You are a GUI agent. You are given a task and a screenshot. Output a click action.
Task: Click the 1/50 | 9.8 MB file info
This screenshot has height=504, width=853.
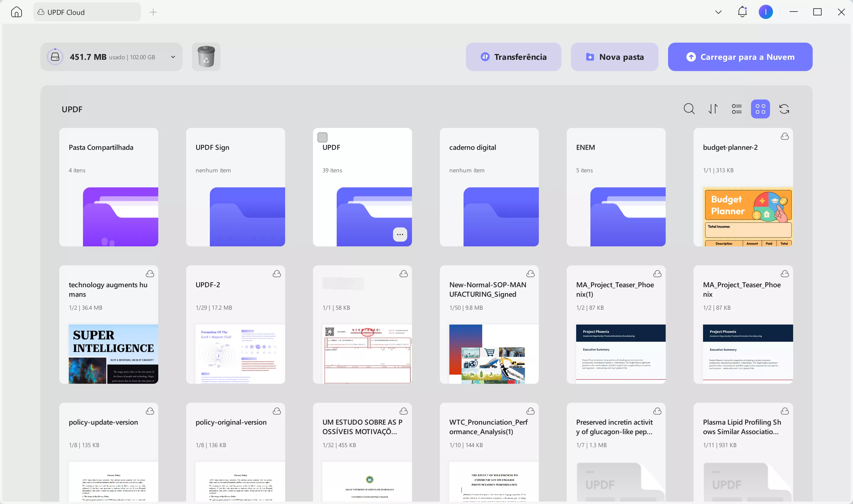(x=466, y=308)
